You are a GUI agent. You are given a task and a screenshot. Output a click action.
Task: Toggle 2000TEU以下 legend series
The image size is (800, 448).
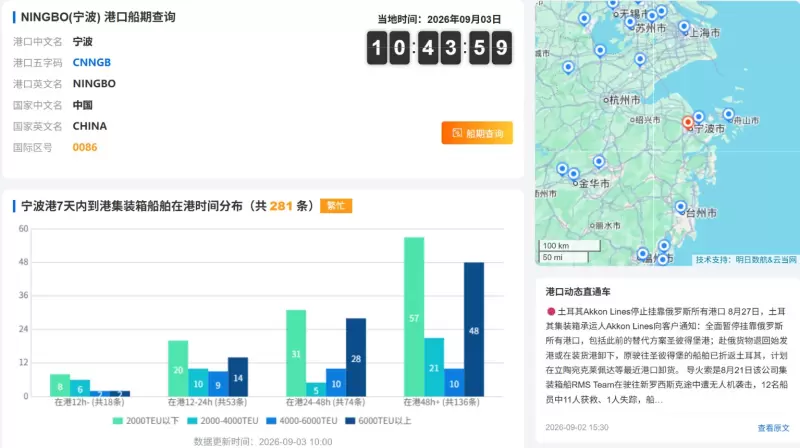pyautogui.click(x=145, y=420)
